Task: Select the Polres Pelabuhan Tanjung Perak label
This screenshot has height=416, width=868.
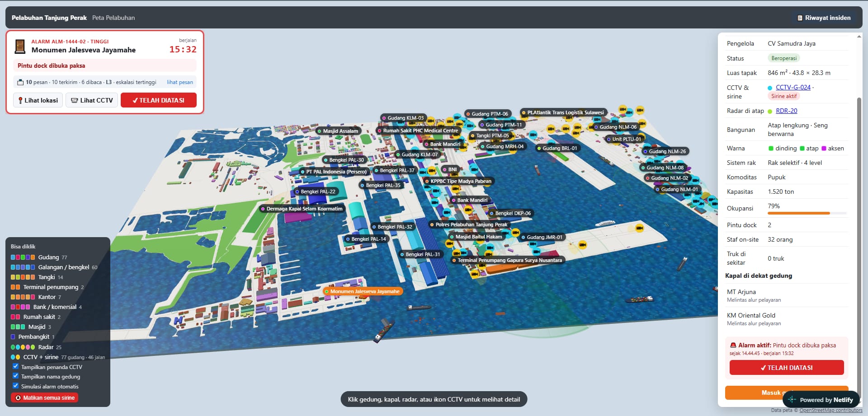Action: [x=469, y=224]
